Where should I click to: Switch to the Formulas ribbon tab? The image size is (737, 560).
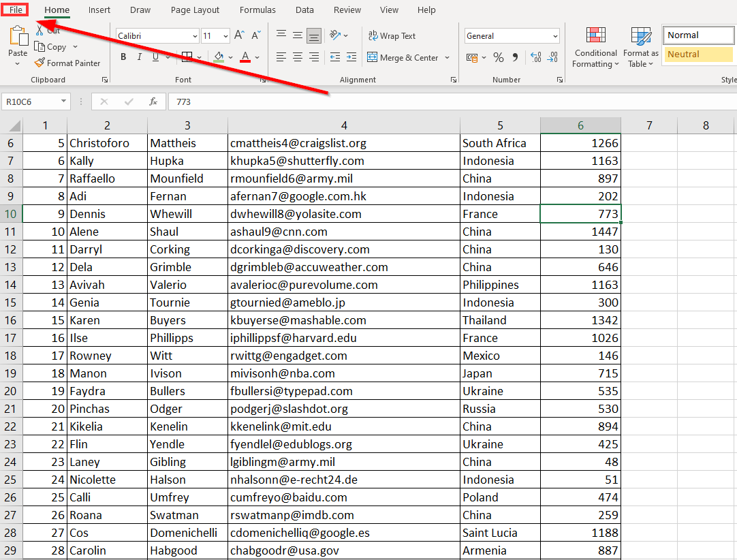[x=257, y=10]
